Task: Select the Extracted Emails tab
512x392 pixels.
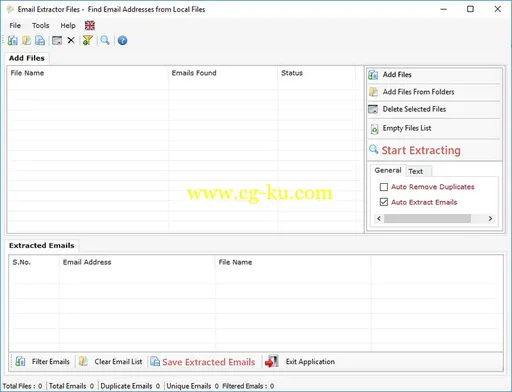Action: coord(42,245)
